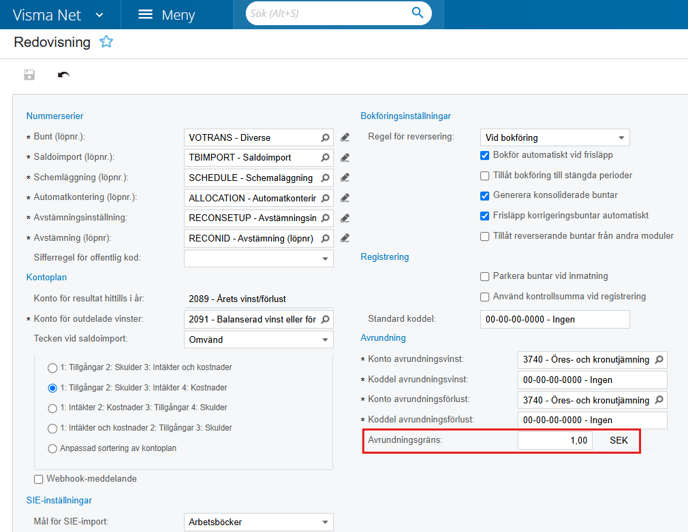Tick the Webhook-meddelande checkbox
688x532 pixels.
[x=39, y=479]
